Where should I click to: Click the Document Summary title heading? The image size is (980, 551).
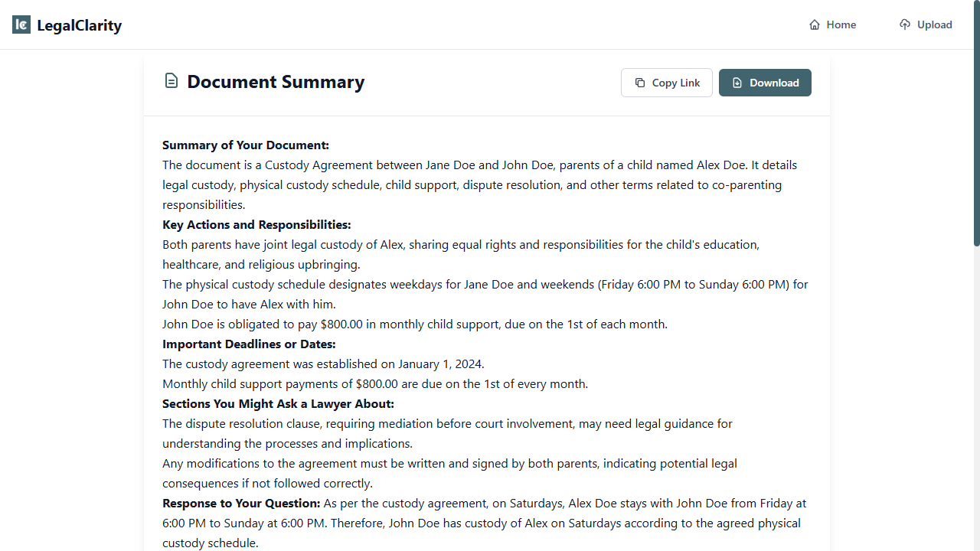[276, 82]
